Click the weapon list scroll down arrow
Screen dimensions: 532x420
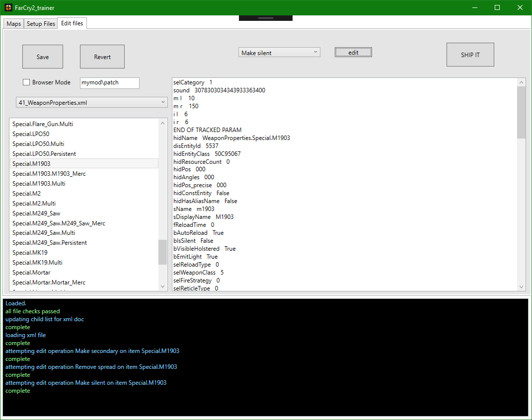pos(163,286)
